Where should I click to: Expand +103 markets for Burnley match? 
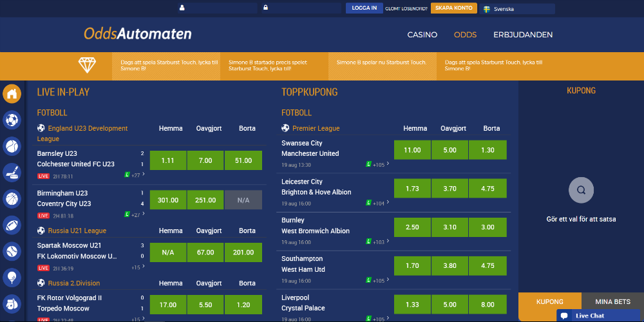click(381, 242)
